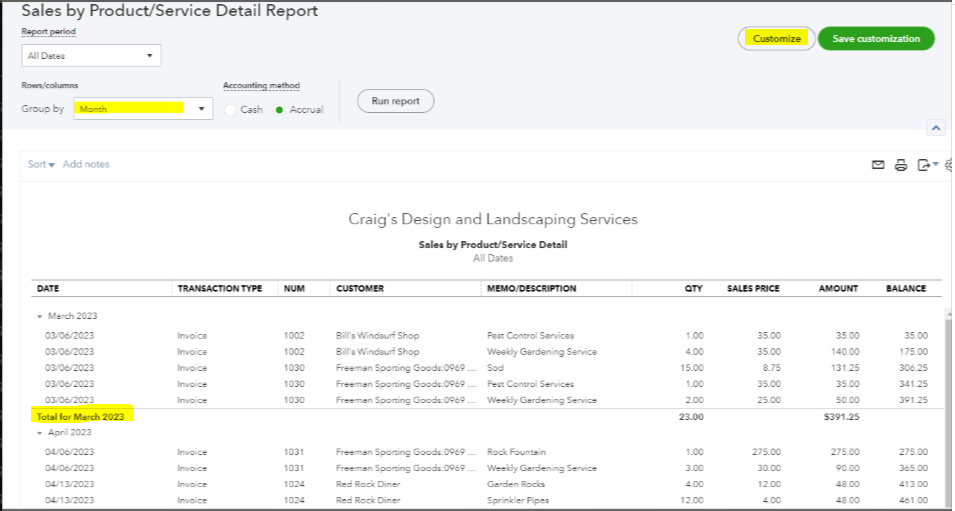Viewport: 955px width, 511px height.
Task: Select the Accrual accounting method
Action: [279, 110]
